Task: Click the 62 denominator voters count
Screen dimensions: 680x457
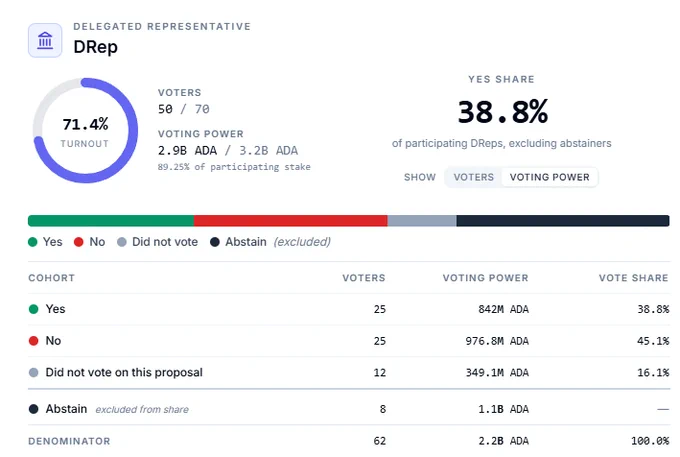Action: (x=379, y=441)
